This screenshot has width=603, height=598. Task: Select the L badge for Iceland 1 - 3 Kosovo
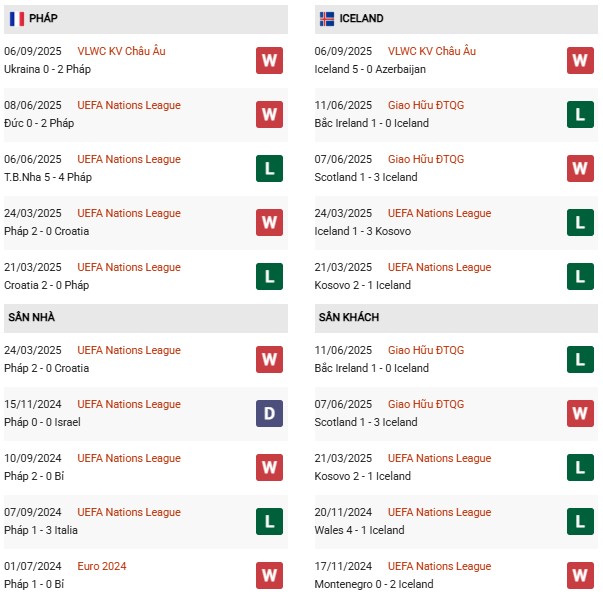(580, 222)
